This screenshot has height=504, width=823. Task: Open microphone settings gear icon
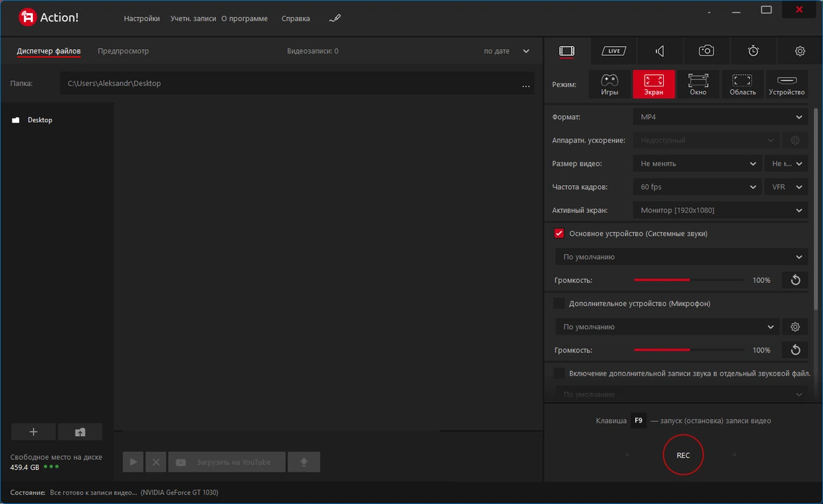pos(796,327)
